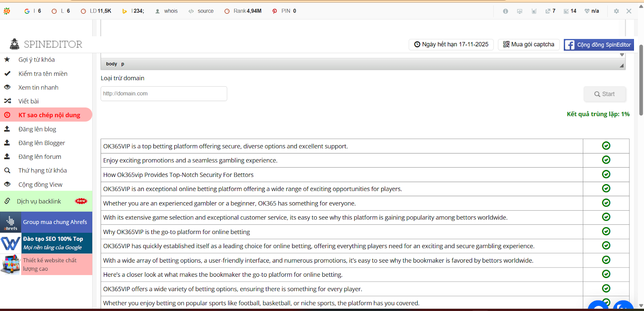Click the editor resize handle corner
Image resolution: width=644 pixels, height=311 pixels.
pos(622,65)
